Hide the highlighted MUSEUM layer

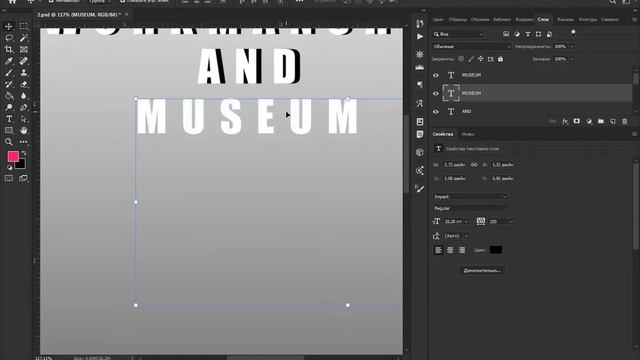(436, 93)
